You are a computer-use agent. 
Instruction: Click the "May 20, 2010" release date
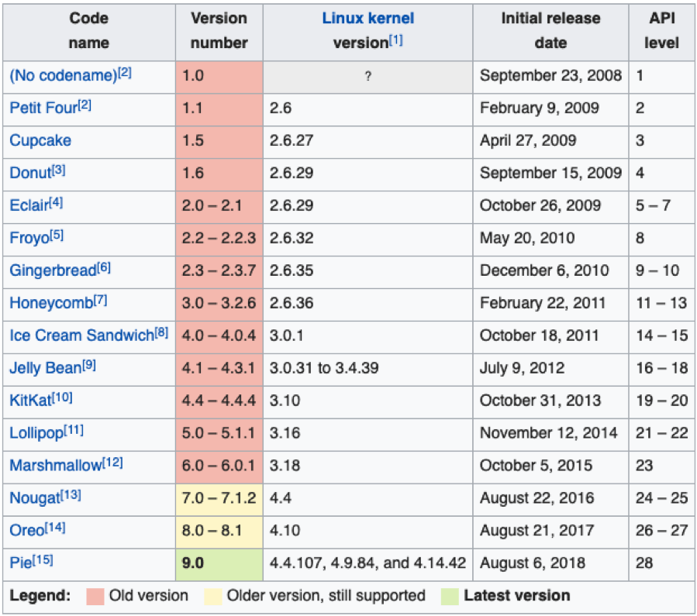click(x=550, y=239)
